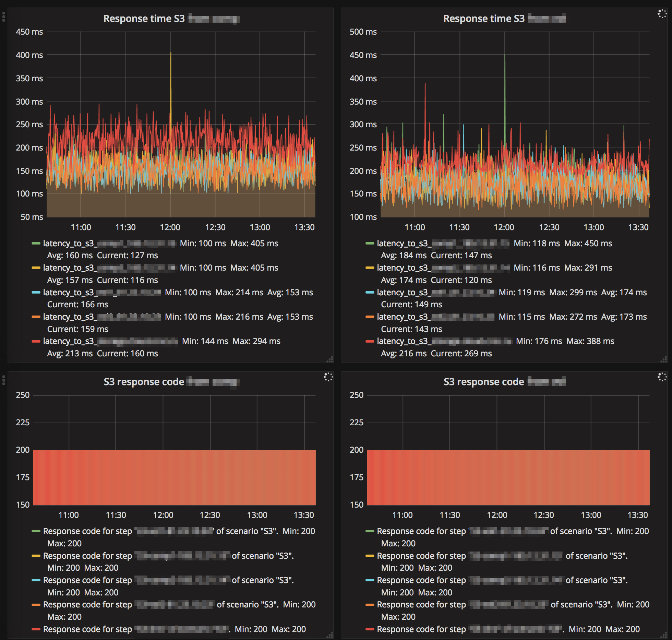Click the green swatch in the right S3 response code legend
Image resolution: width=672 pixels, height=640 pixels.
370,531
